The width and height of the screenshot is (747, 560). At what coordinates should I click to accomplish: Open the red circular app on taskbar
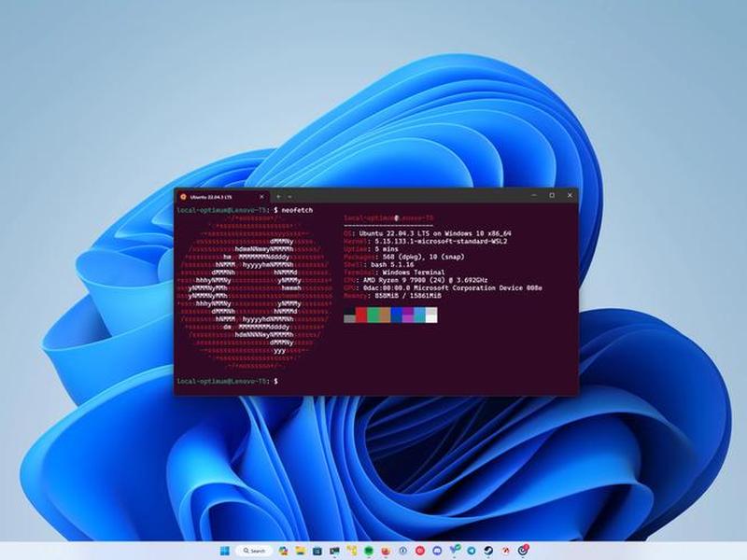click(x=420, y=551)
